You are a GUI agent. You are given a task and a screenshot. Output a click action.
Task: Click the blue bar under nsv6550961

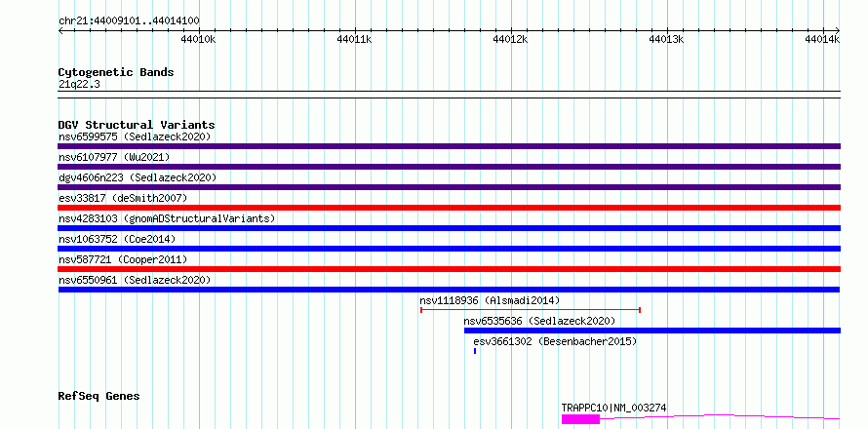449,290
